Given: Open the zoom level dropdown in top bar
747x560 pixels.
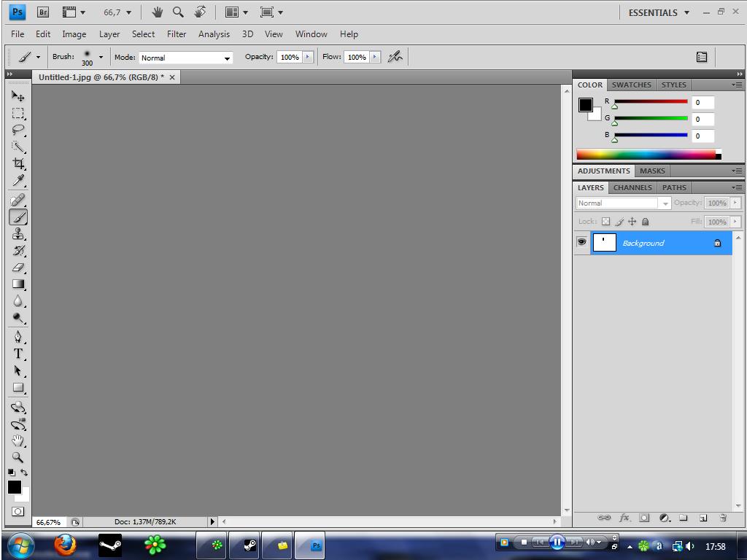Looking at the screenshot, I should (128, 12).
